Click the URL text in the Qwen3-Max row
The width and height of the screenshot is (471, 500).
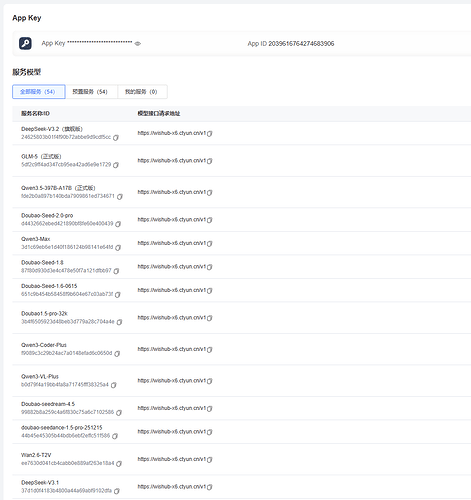tap(172, 243)
